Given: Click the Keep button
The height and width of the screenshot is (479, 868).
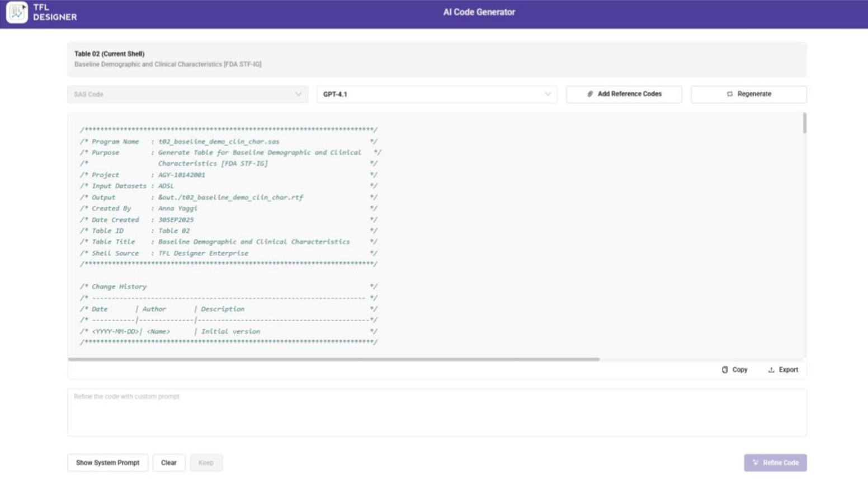Looking at the screenshot, I should [x=205, y=462].
